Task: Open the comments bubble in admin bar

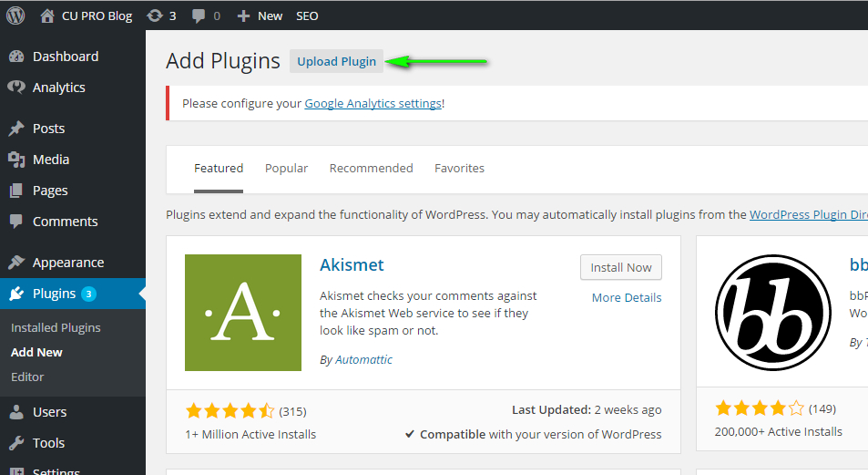Action: click(x=199, y=16)
